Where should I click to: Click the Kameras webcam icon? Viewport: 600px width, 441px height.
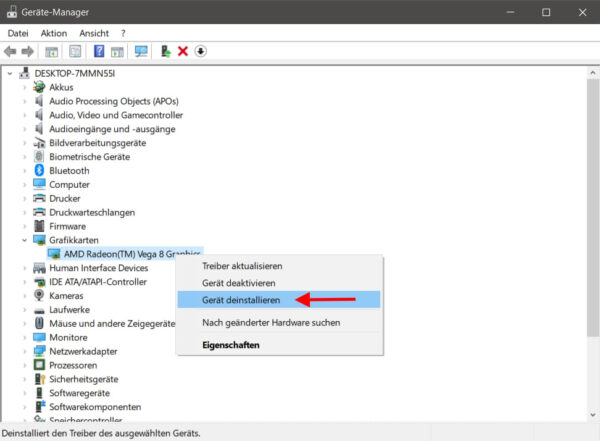click(39, 295)
